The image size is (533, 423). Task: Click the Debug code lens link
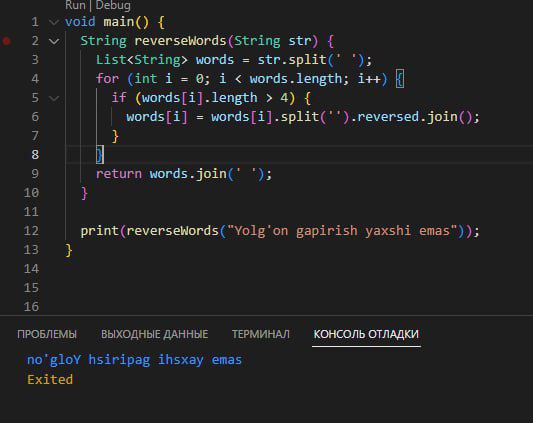[x=113, y=5]
